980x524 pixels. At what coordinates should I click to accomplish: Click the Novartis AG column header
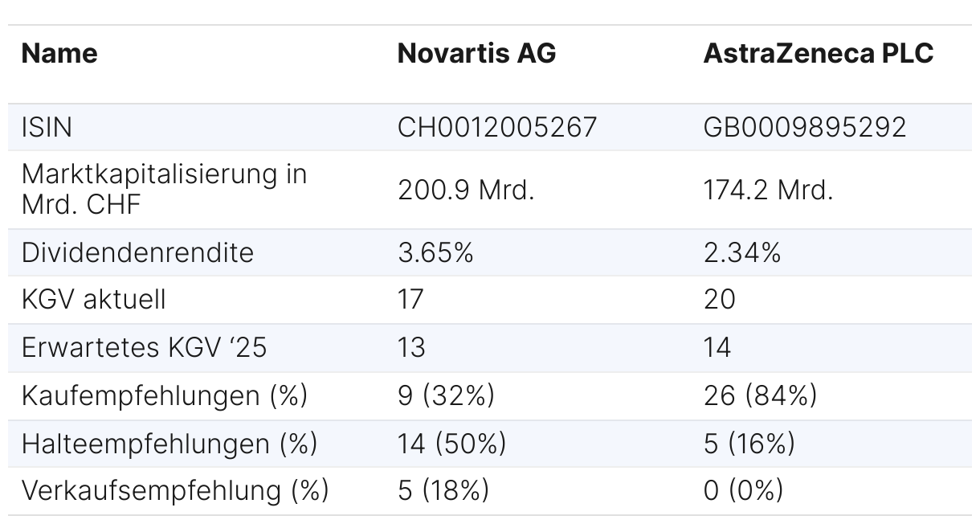point(476,54)
